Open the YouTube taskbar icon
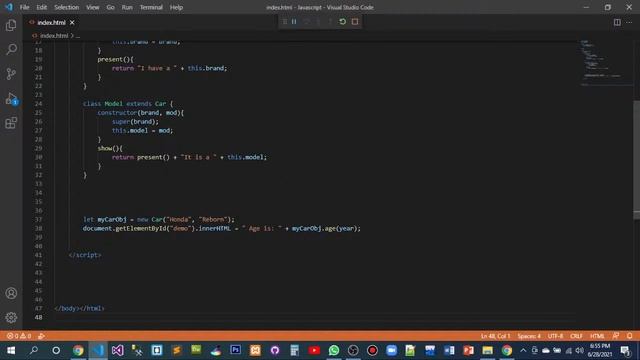 (x=314, y=350)
